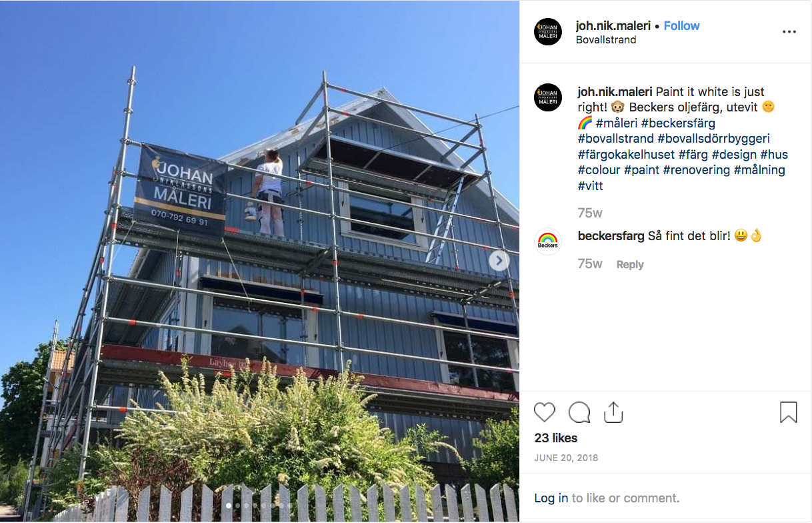Open the JUNE 20, 2018 post date

566,458
